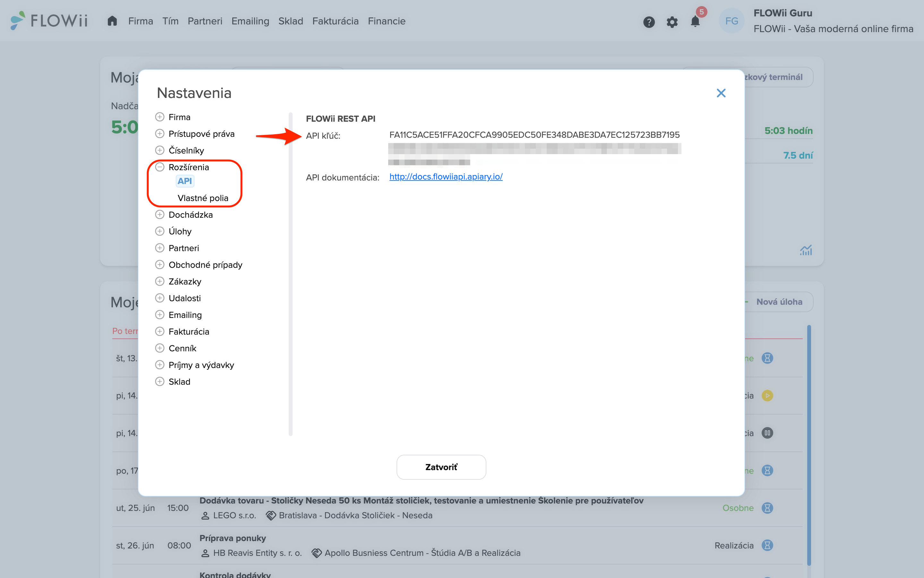
Task: Click the play status icon on the pi, 14. task row
Action: (x=767, y=395)
